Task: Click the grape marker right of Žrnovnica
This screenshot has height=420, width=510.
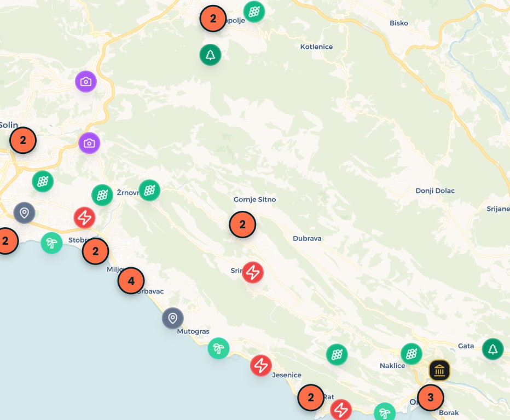Action: tap(149, 190)
